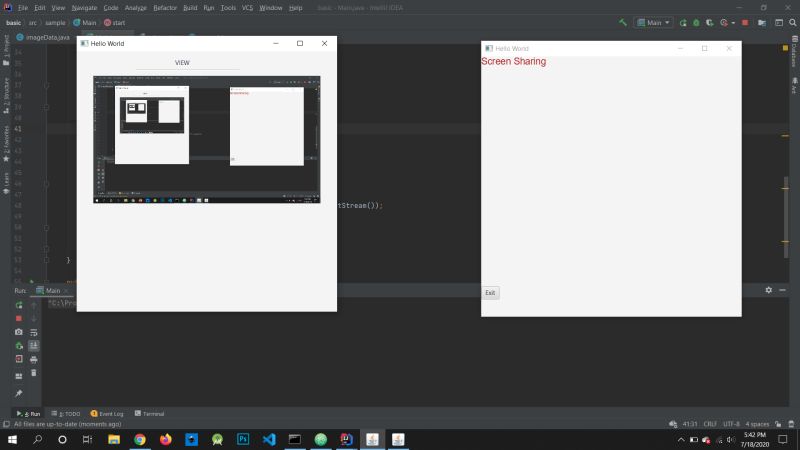Click the editor scrollbar on the right edge

tap(786, 217)
